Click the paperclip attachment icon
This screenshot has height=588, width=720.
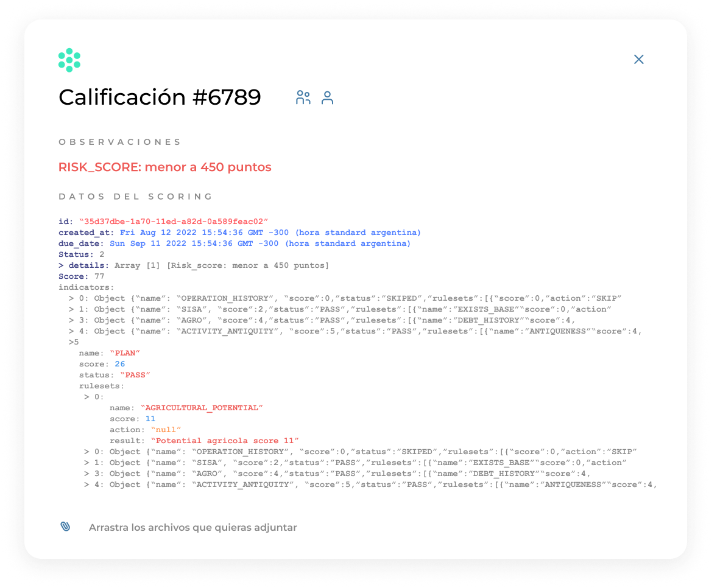click(66, 527)
